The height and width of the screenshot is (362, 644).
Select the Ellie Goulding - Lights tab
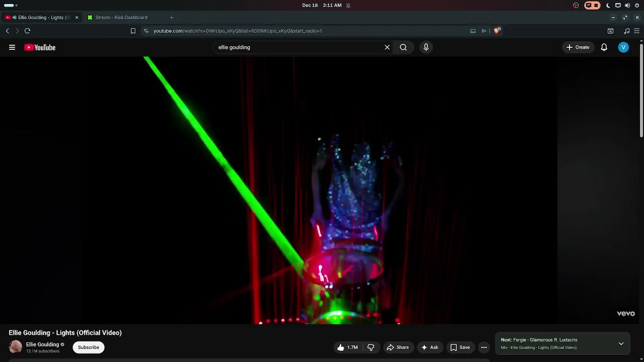(x=41, y=18)
